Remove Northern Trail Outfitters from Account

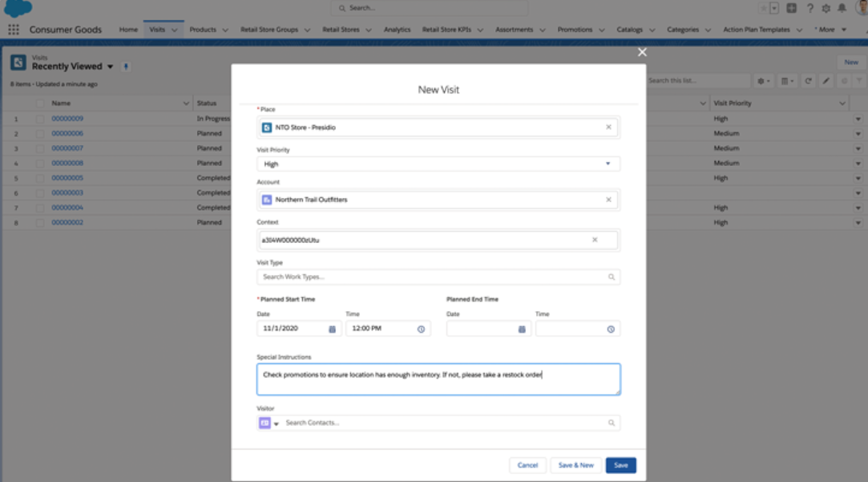[608, 200]
